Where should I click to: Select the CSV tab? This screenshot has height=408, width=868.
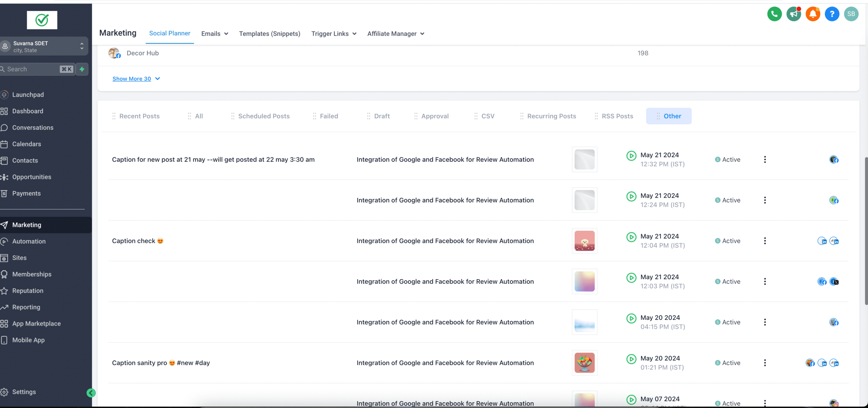(x=484, y=116)
